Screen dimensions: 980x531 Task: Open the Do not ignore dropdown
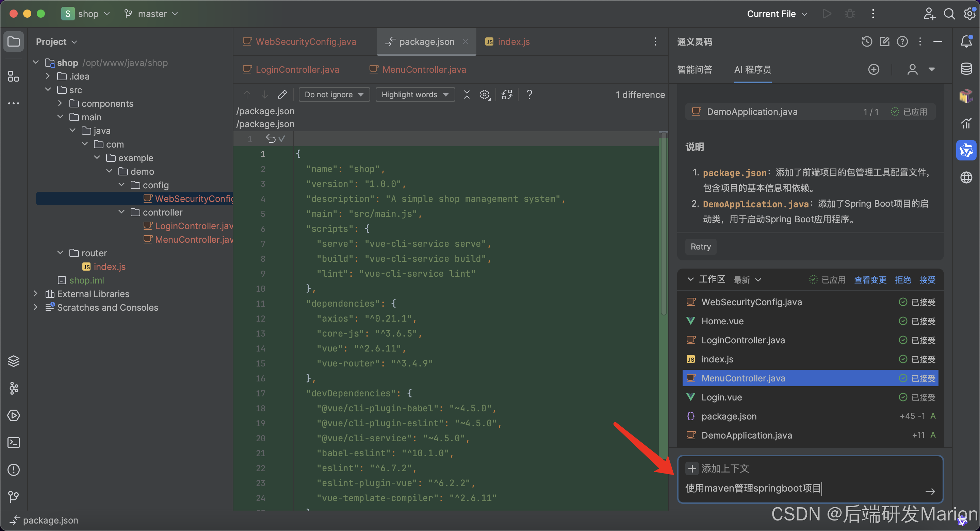(x=334, y=94)
